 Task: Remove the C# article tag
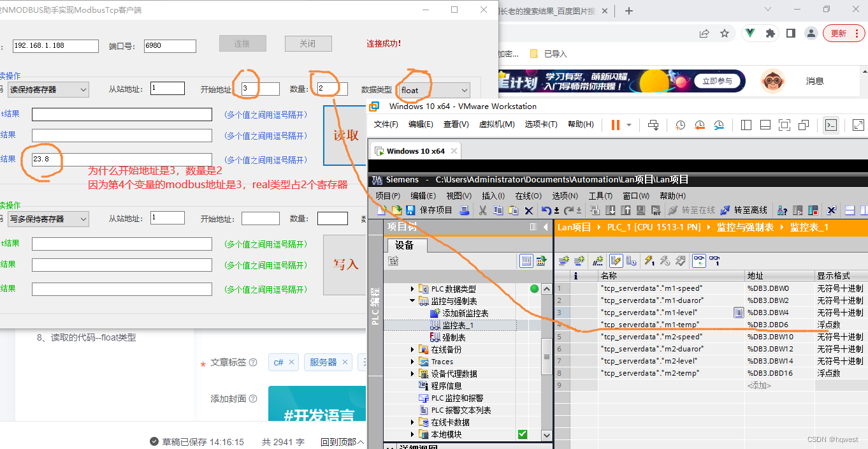pos(291,362)
